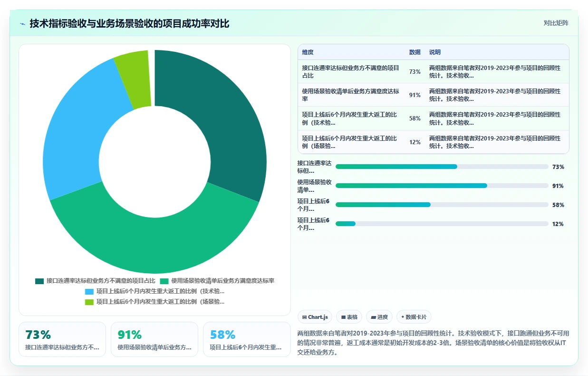The height and width of the screenshot is (376, 588).
Task: Select the 数据卡片 tag button
Action: (x=414, y=317)
